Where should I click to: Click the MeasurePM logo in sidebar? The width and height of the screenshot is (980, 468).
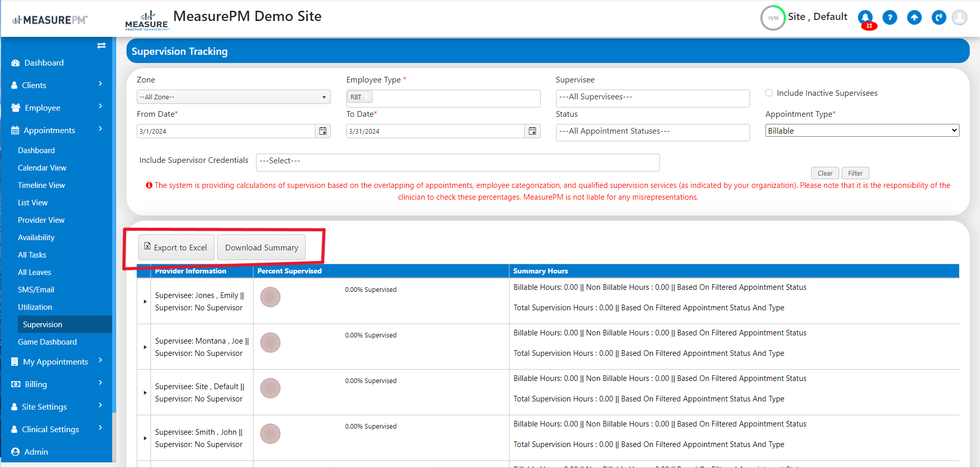point(50,20)
